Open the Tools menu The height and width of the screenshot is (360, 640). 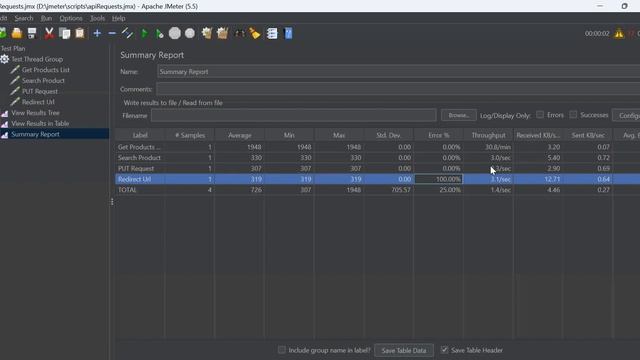click(x=97, y=18)
